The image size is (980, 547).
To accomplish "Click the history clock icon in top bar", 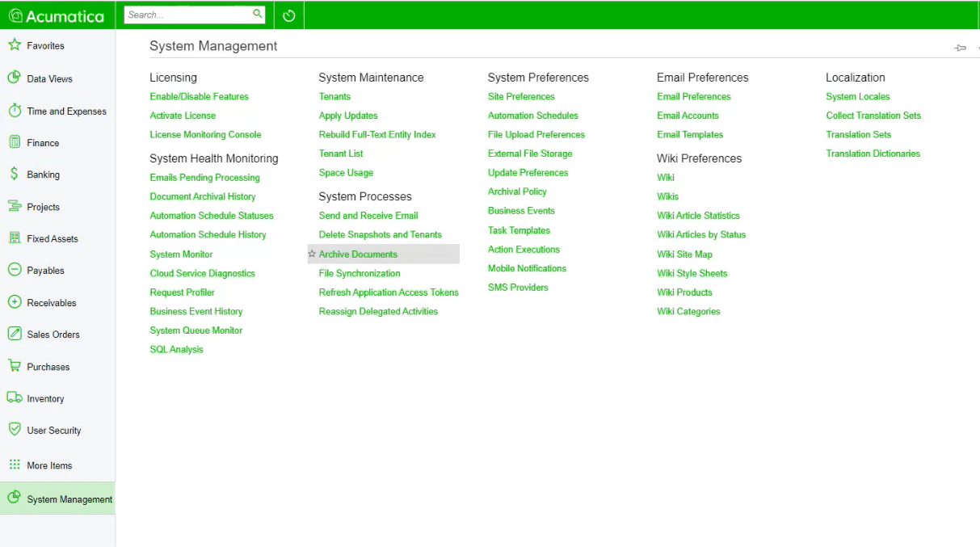I will pos(289,15).
